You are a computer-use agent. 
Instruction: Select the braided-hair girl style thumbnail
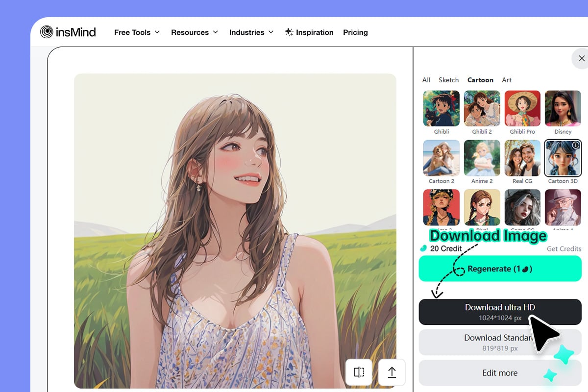(x=482, y=207)
